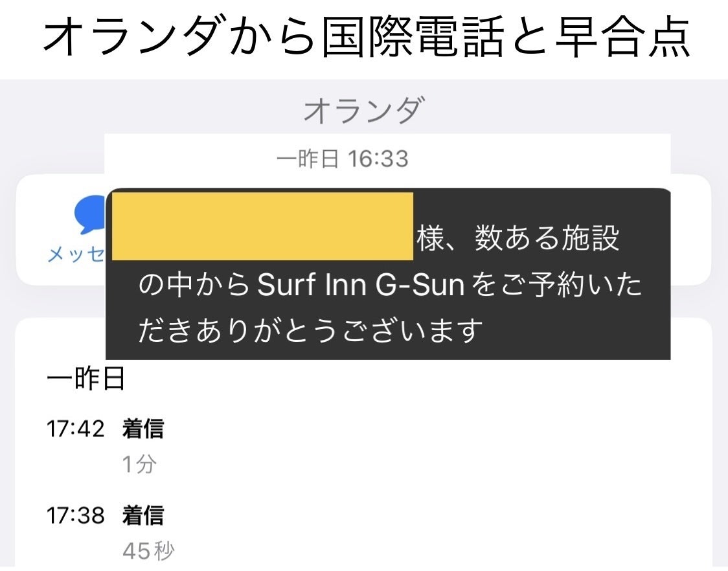Click the yellow redacted name block
The height and width of the screenshot is (571, 728).
point(262,226)
